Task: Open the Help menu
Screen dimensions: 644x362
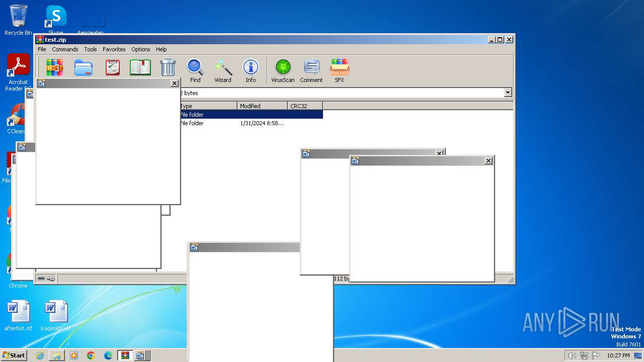Action: (x=161, y=49)
